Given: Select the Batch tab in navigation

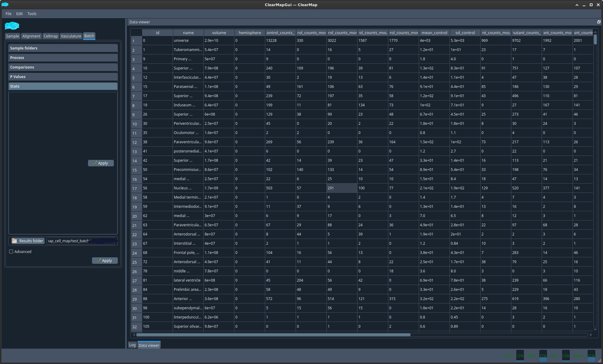Looking at the screenshot, I should 89,36.
